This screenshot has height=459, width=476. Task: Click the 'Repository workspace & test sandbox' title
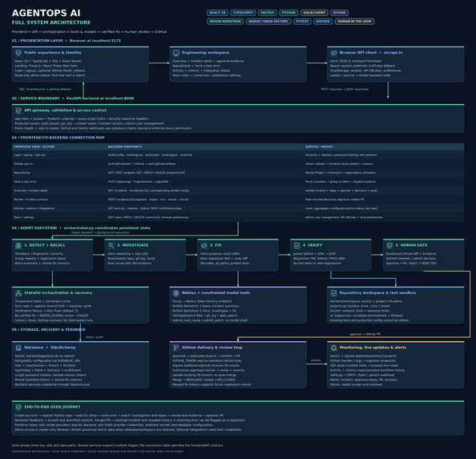pos(377,292)
